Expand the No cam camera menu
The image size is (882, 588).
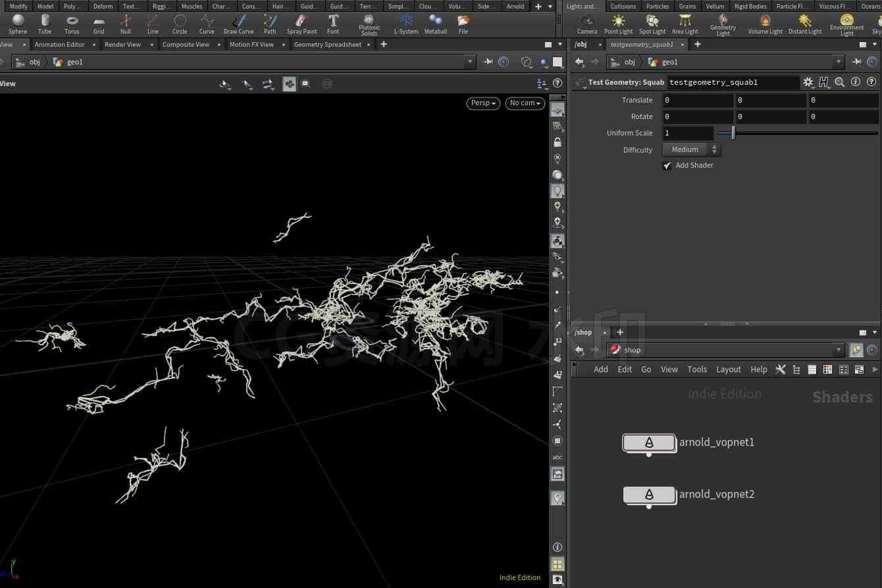[525, 103]
